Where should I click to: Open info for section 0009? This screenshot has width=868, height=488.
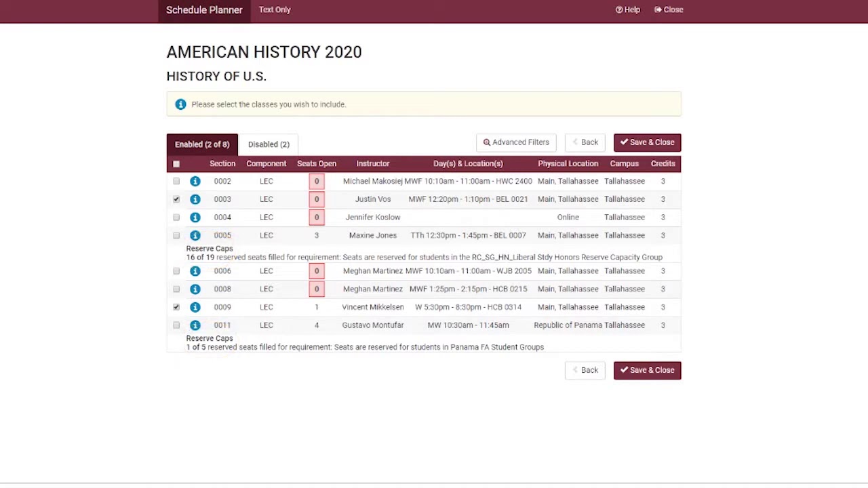195,307
